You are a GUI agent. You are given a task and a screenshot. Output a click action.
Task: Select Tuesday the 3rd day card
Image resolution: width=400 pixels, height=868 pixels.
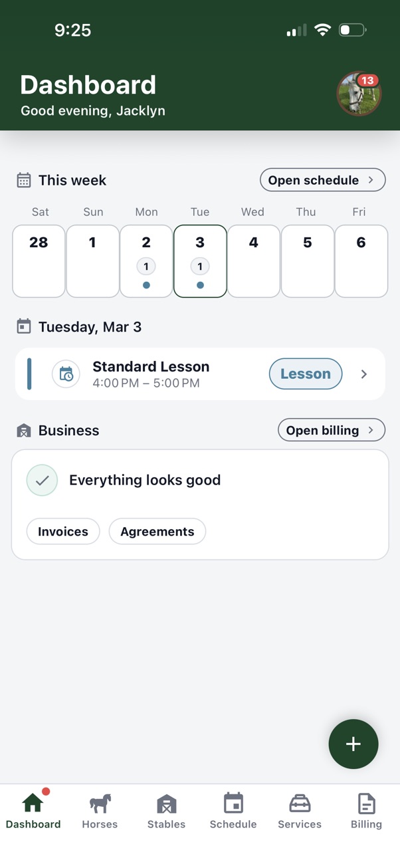(x=200, y=261)
